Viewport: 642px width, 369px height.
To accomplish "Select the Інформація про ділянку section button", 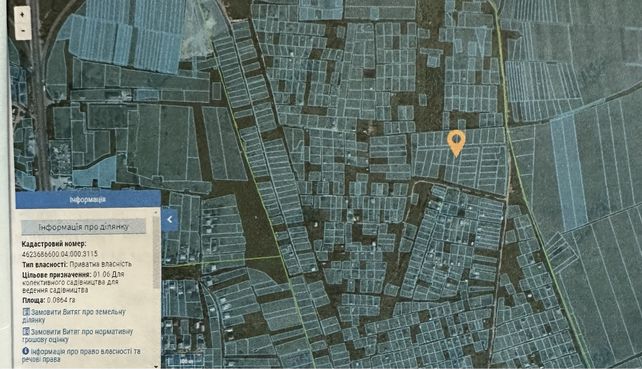I will click(x=84, y=226).
